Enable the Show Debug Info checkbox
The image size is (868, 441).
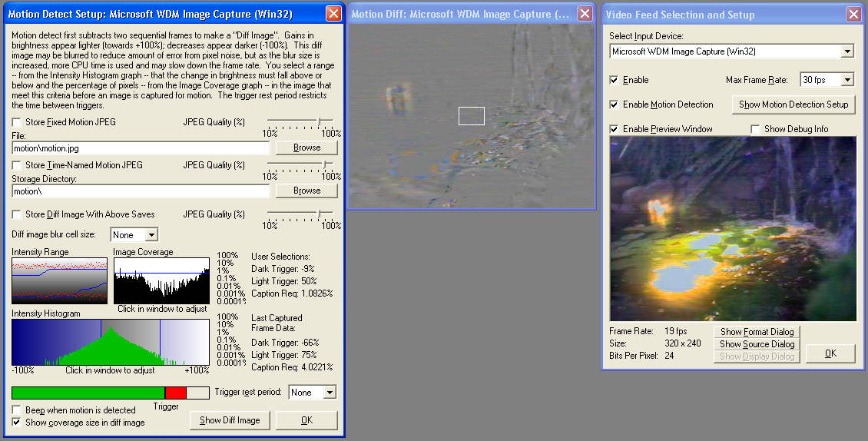[756, 129]
